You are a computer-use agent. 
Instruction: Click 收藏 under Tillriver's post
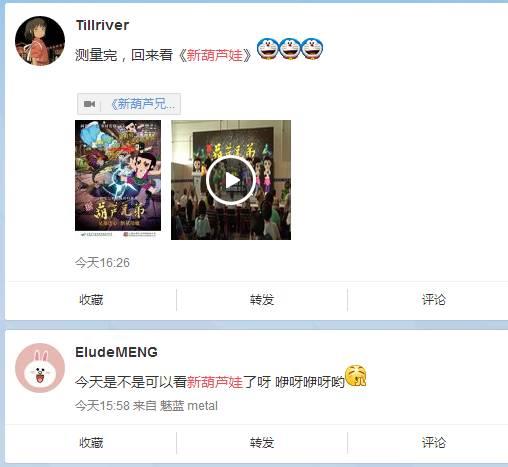pyautogui.click(x=91, y=300)
